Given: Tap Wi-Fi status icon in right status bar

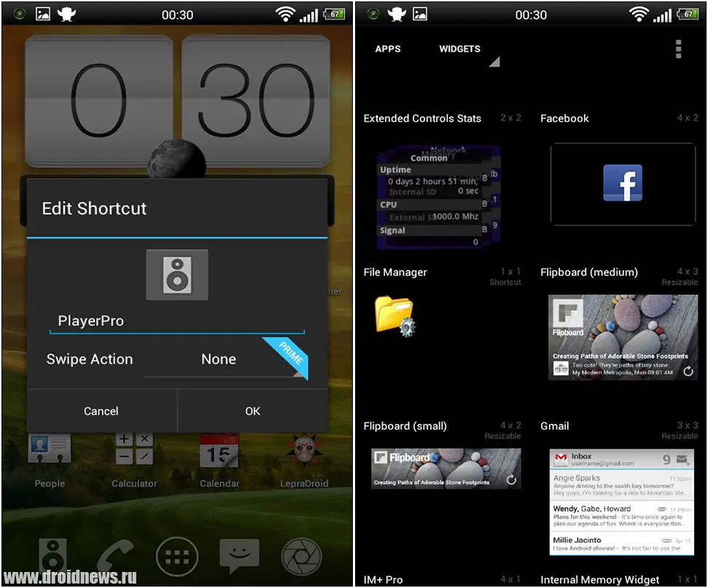Looking at the screenshot, I should (x=639, y=14).
